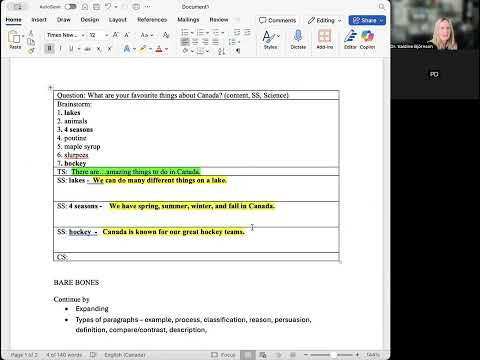Toggle the AutoSave switch
Screen dimensions: 480x360
(70, 7)
